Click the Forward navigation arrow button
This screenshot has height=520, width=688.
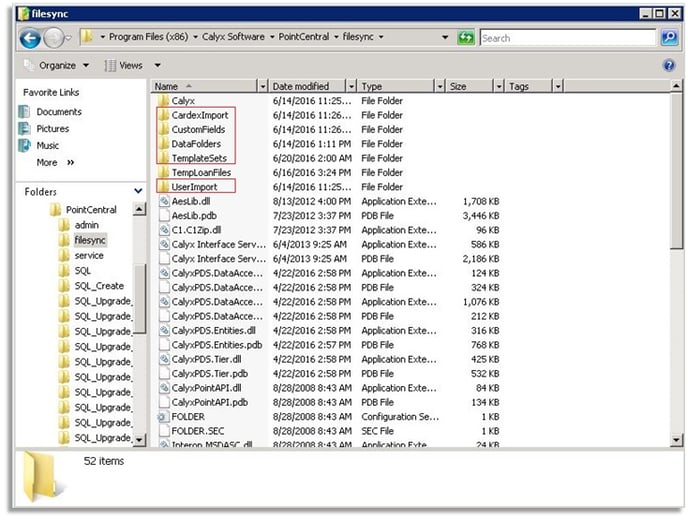click(54, 38)
